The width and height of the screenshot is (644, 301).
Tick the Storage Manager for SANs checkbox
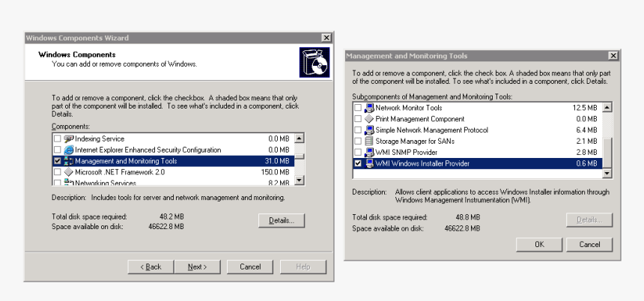pyautogui.click(x=358, y=141)
